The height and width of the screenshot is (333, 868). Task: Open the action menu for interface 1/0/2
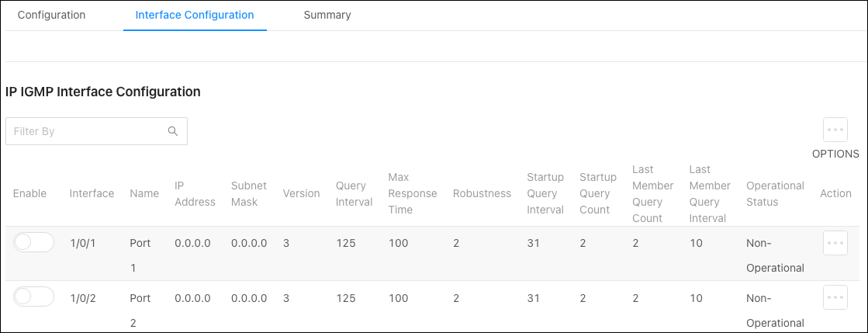coord(835,297)
